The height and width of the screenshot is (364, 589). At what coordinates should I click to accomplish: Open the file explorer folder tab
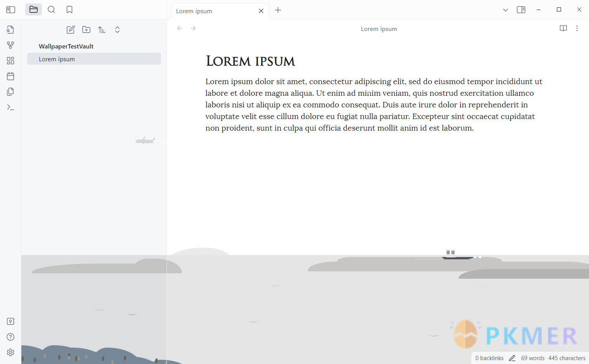(34, 10)
